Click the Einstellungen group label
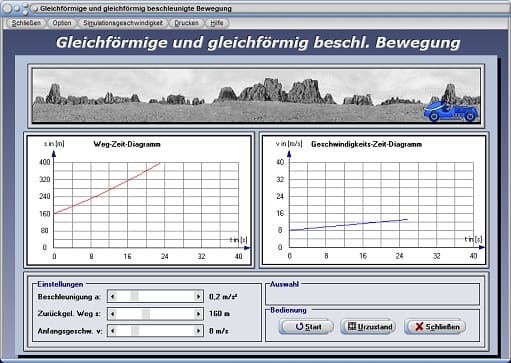This screenshot has width=511, height=363. 60,284
